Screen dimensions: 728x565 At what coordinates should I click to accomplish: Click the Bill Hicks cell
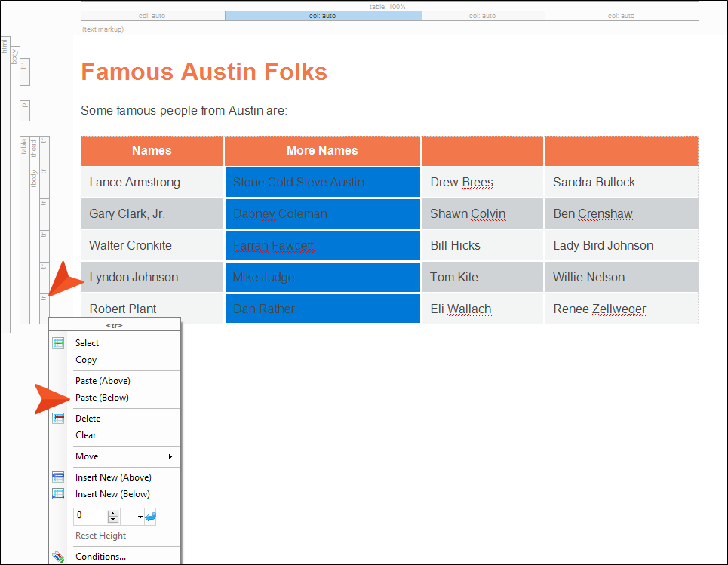point(482,246)
